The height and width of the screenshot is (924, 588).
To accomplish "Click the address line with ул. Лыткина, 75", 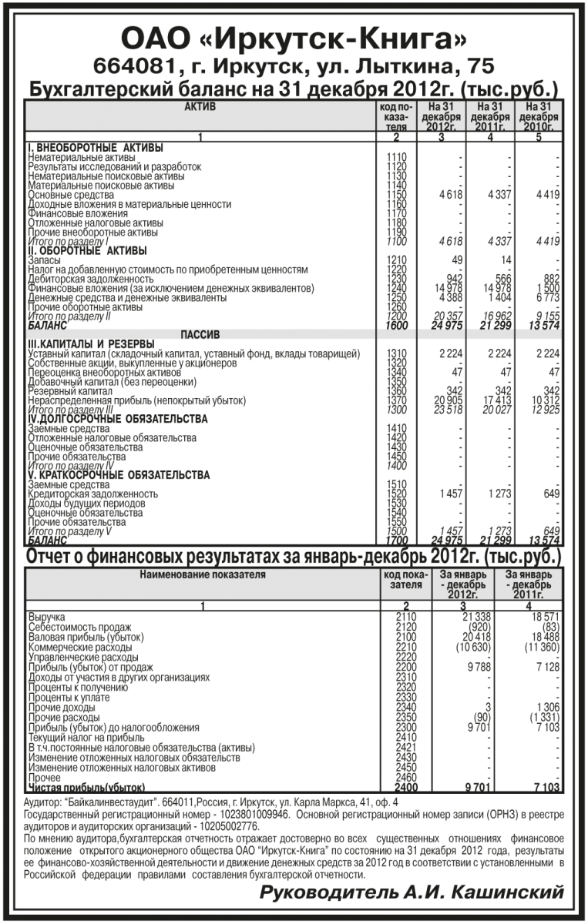I will point(294,65).
